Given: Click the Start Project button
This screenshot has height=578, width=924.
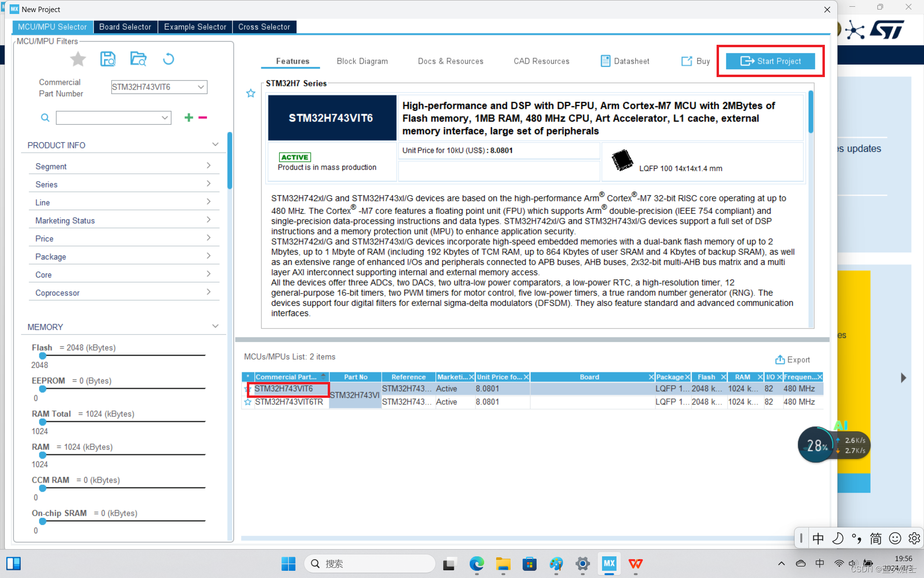Looking at the screenshot, I should [x=770, y=61].
